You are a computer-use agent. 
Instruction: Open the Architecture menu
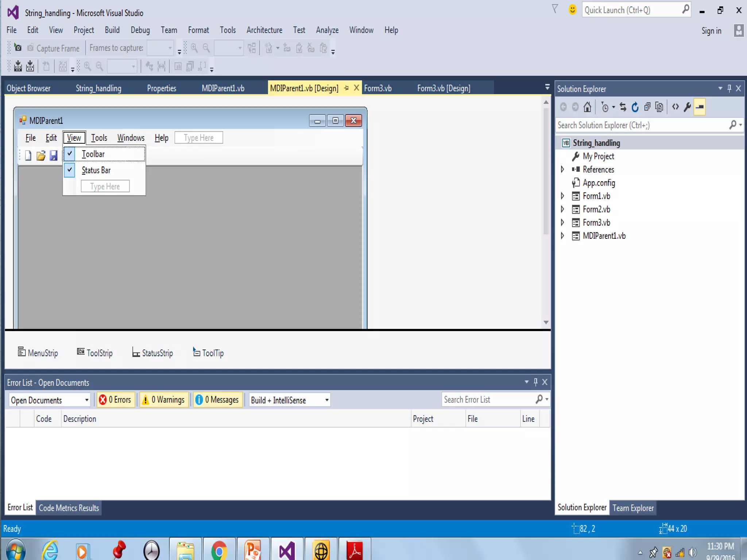click(264, 30)
